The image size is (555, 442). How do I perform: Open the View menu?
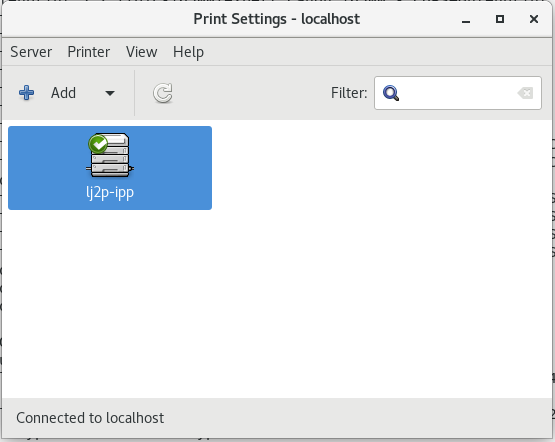click(x=142, y=52)
